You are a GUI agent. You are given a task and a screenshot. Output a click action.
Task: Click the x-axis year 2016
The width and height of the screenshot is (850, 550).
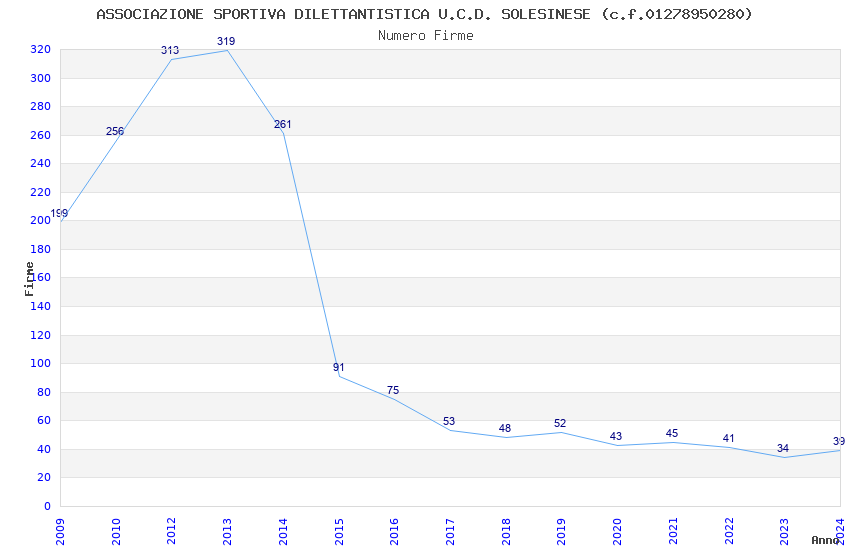(x=394, y=532)
